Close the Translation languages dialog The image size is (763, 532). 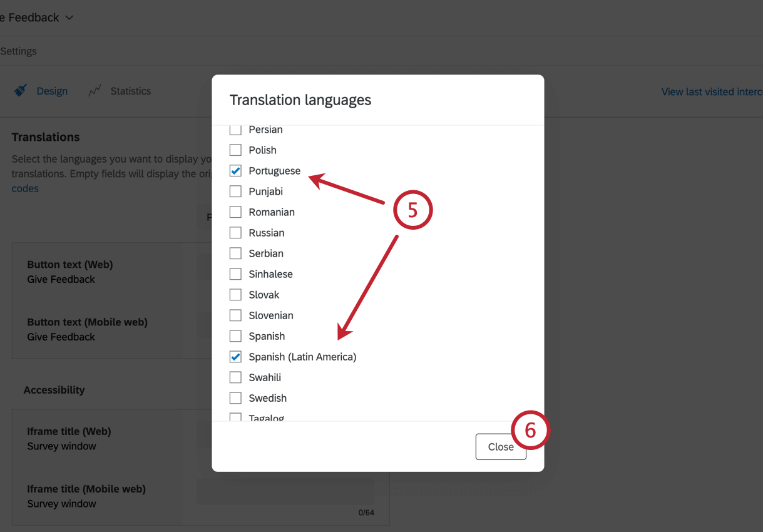[501, 446]
